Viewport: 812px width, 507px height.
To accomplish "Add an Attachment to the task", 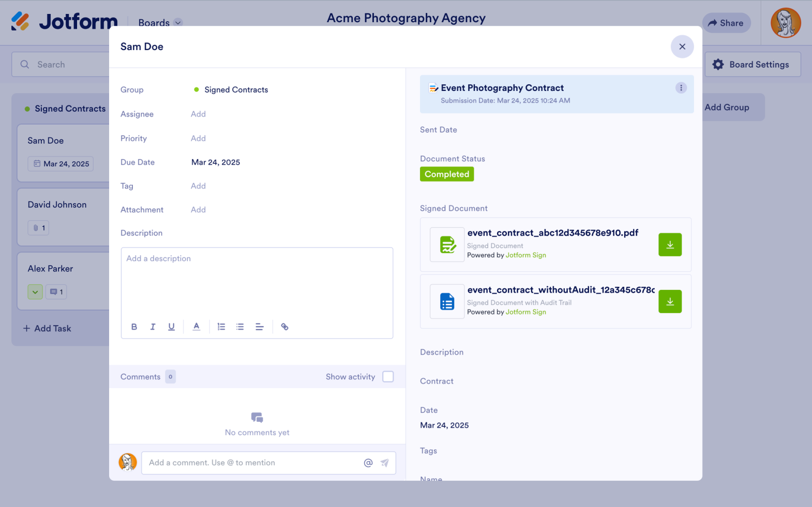I will point(198,210).
